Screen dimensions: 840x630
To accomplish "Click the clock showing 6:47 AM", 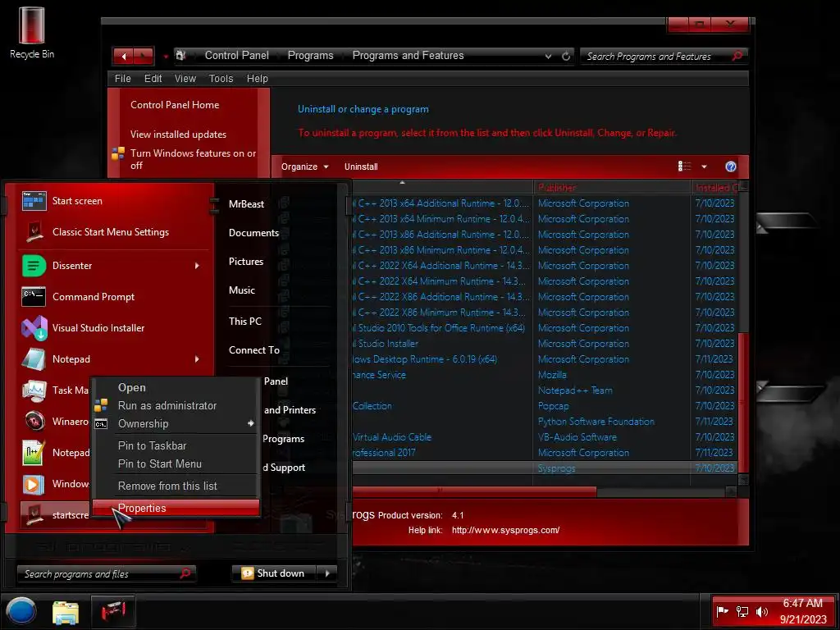I will [x=802, y=603].
